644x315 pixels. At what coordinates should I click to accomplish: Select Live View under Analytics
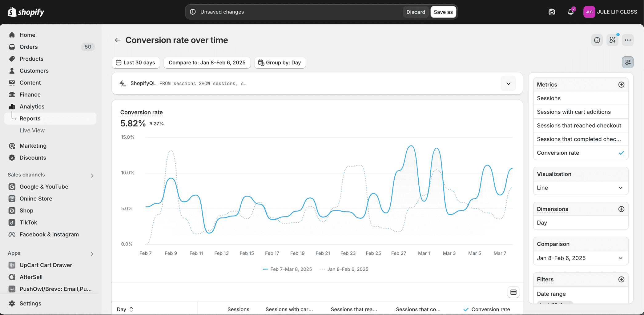tap(32, 130)
